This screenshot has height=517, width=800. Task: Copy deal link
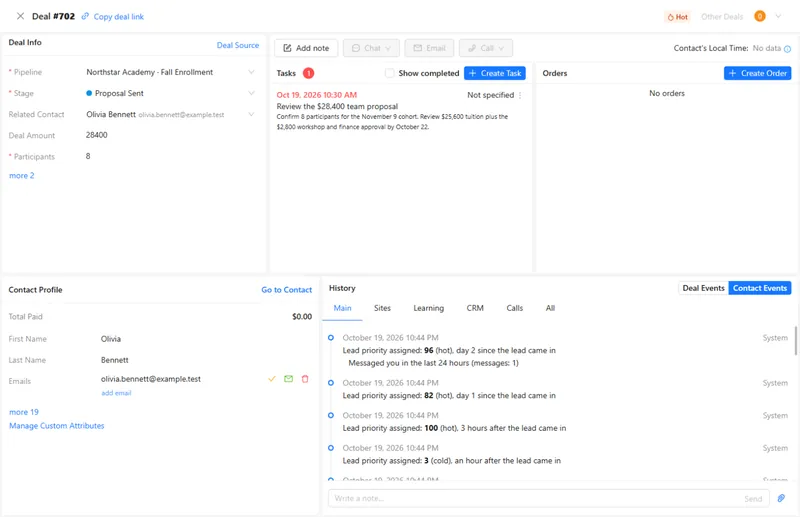119,17
